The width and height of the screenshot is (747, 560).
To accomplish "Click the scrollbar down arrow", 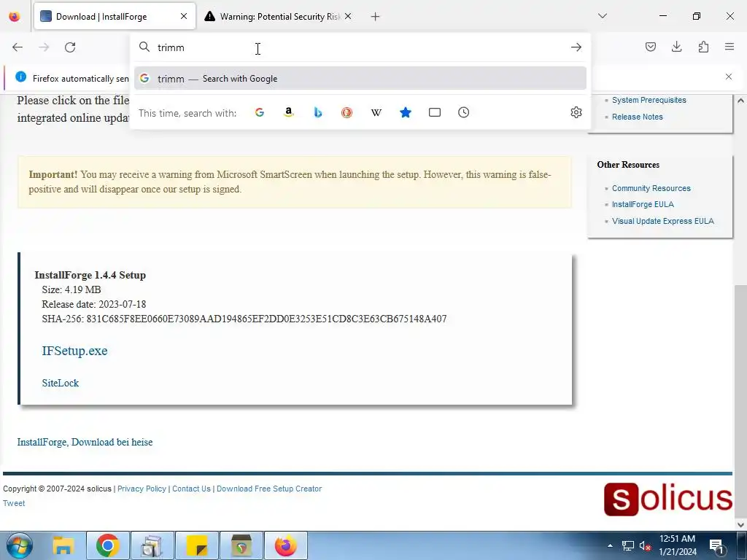I will 740,524.
